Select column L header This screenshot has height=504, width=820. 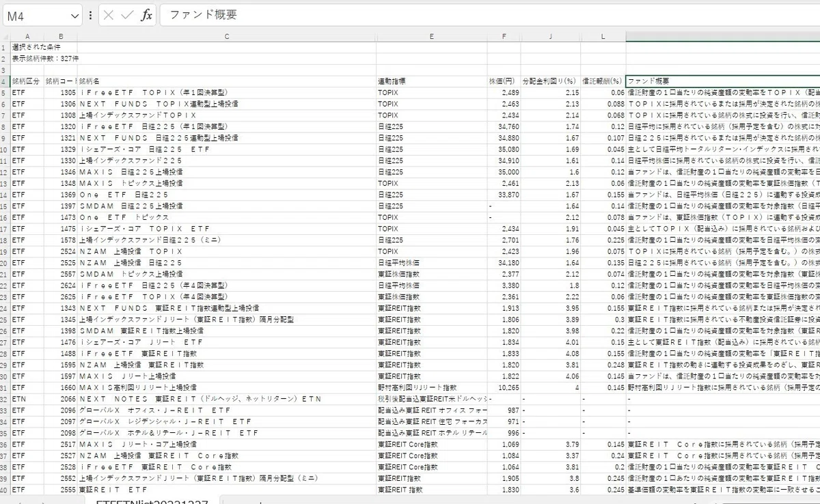pos(603,36)
